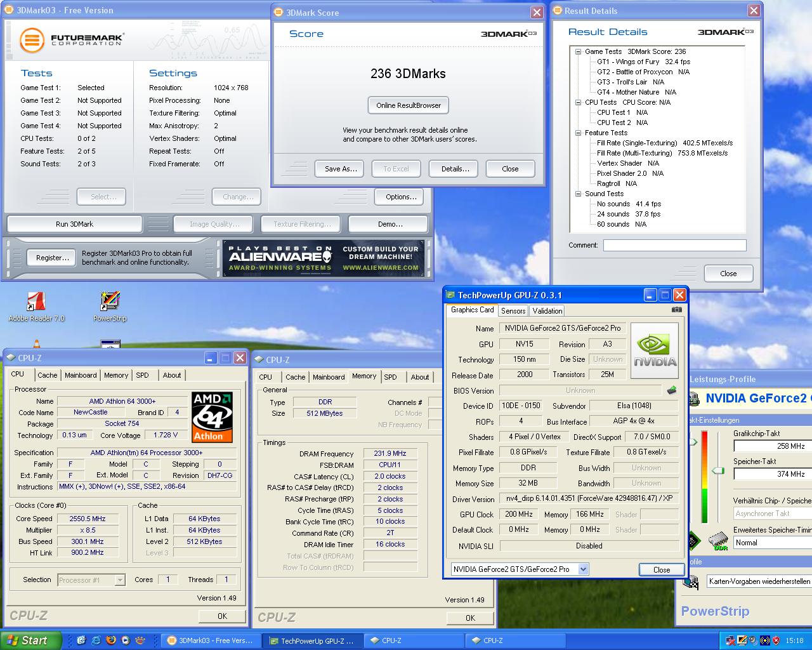Open the Cache tab in left CPU-Z window
Screen dimensions: 812x650
(x=48, y=375)
